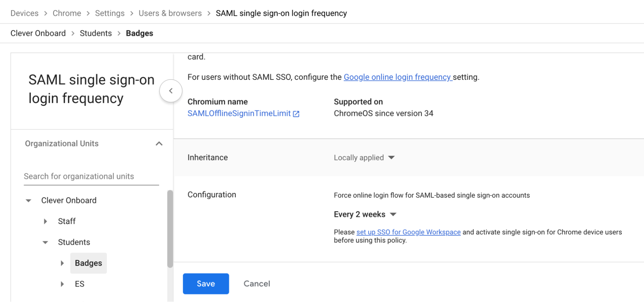The width and height of the screenshot is (644, 302).
Task: Navigate to the Devices breadcrumb
Action: point(24,13)
